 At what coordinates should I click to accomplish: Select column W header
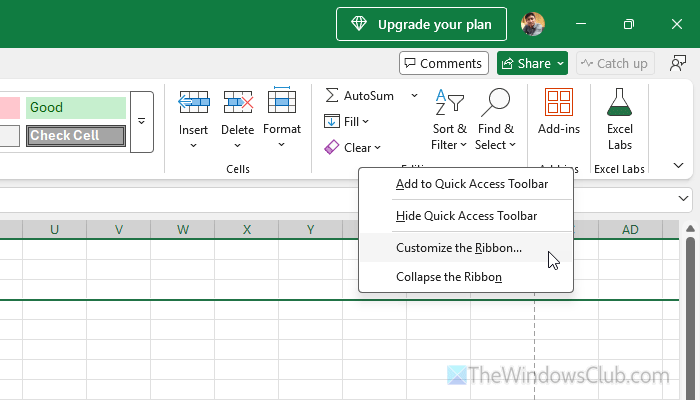(x=183, y=229)
